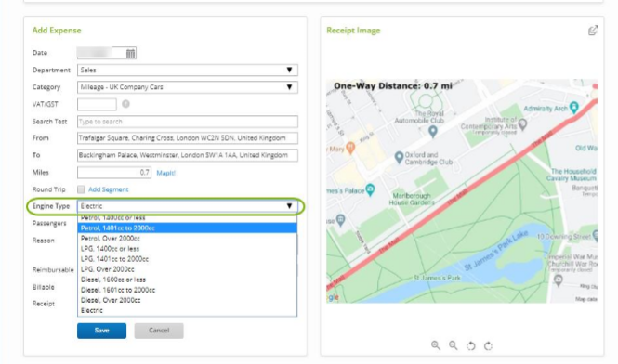Click the St James's Park Lake label

[x=496, y=251]
